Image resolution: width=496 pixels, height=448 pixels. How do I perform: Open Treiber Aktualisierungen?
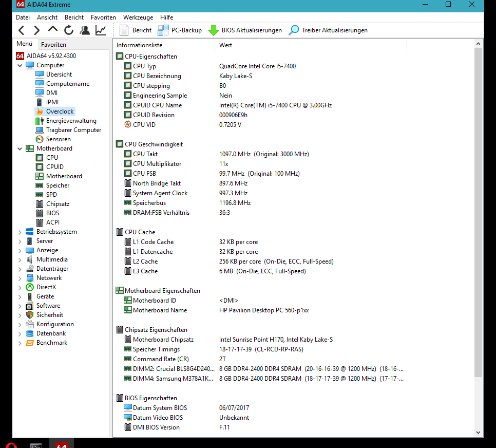tap(328, 30)
